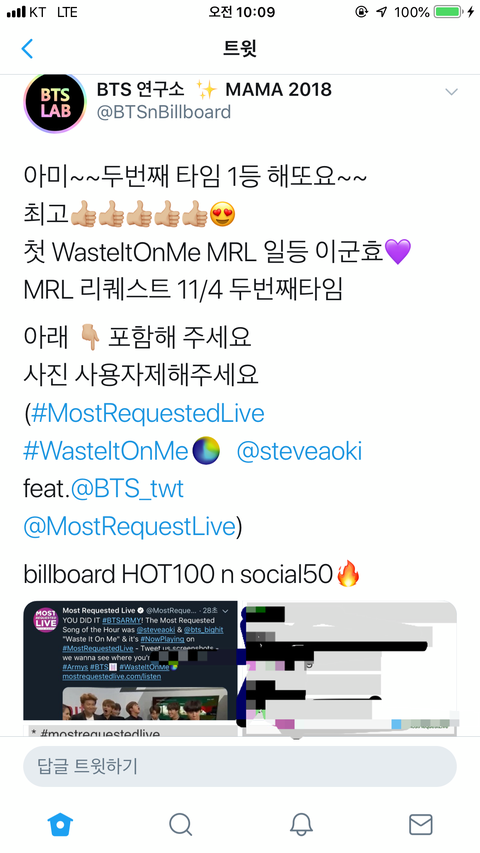Tap the back arrow in header
This screenshot has height=853, width=480.
[x=27, y=48]
